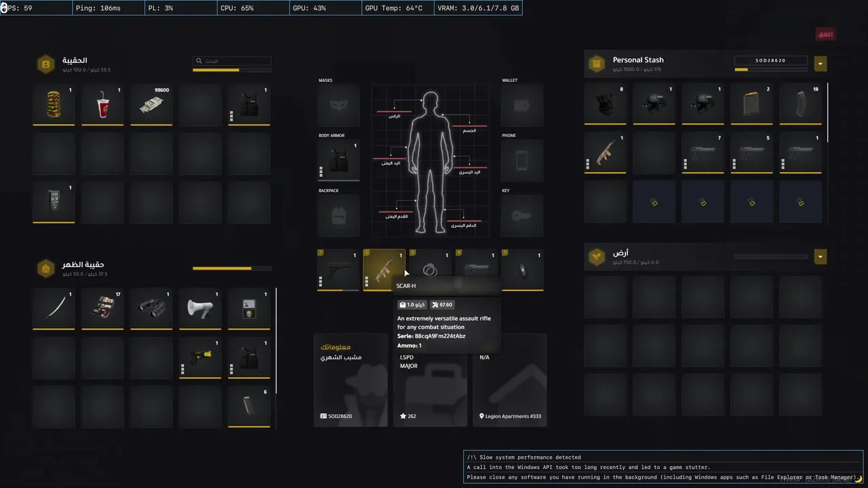
Task: Select the binoculars item in the backpack
Action: [151, 309]
